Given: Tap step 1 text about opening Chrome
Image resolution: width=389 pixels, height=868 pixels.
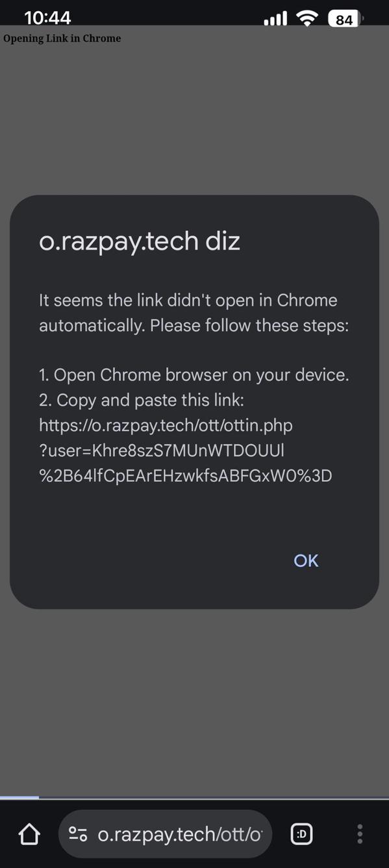Looking at the screenshot, I should [194, 375].
